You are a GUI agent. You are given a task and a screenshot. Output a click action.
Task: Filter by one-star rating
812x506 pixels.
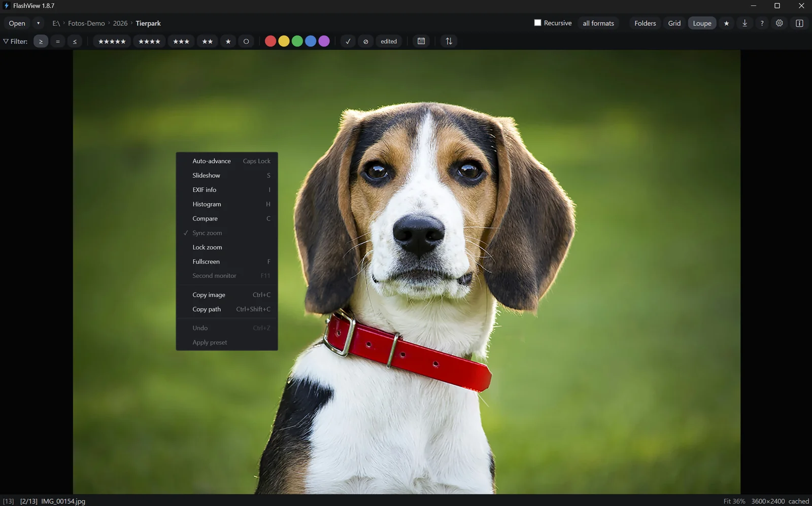click(228, 42)
